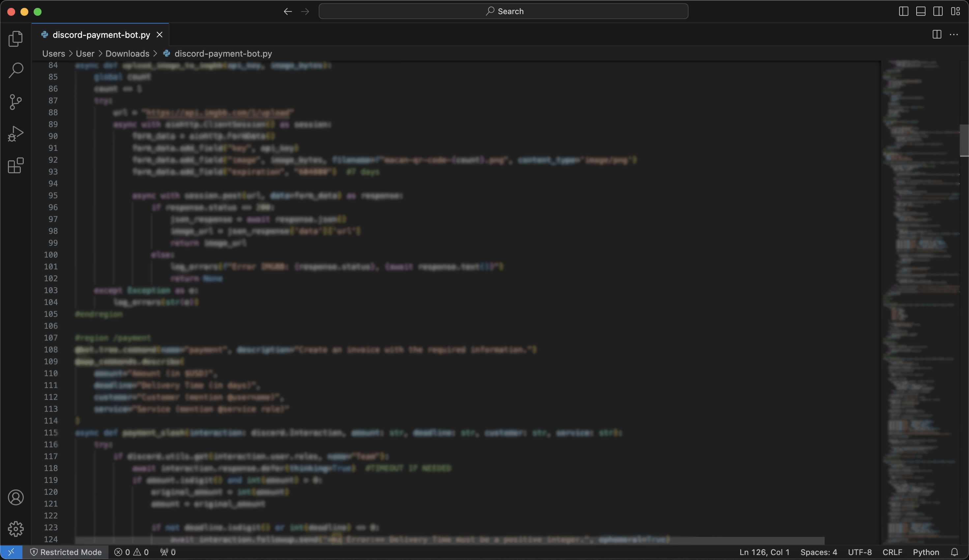The height and width of the screenshot is (560, 969).
Task: Change indentation via Spaces: 4
Action: point(819,552)
